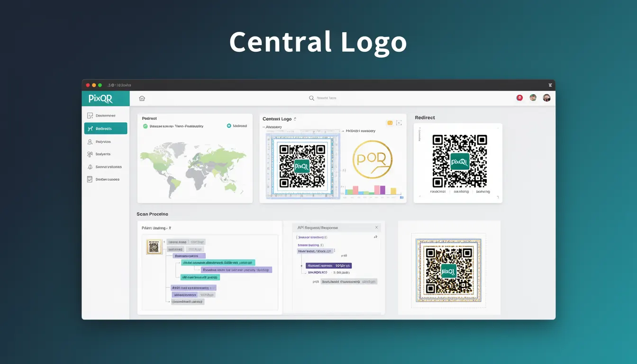Open the sidebar item with the bell icon
This screenshot has height=364, width=637.
coord(106,167)
